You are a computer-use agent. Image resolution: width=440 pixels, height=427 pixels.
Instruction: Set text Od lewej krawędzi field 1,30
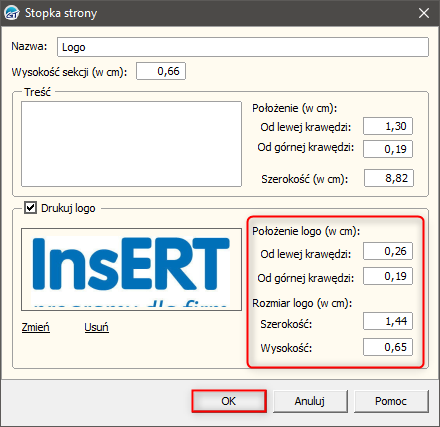(388, 126)
